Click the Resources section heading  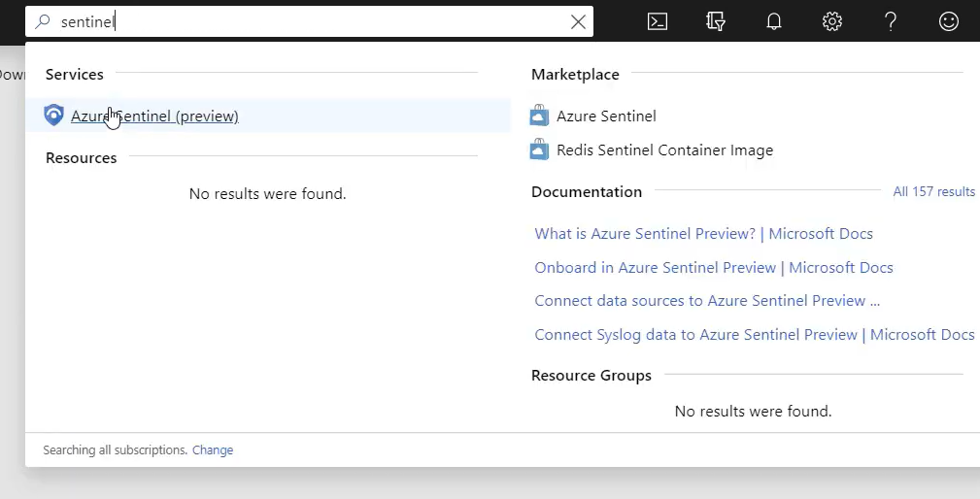pyautogui.click(x=82, y=158)
